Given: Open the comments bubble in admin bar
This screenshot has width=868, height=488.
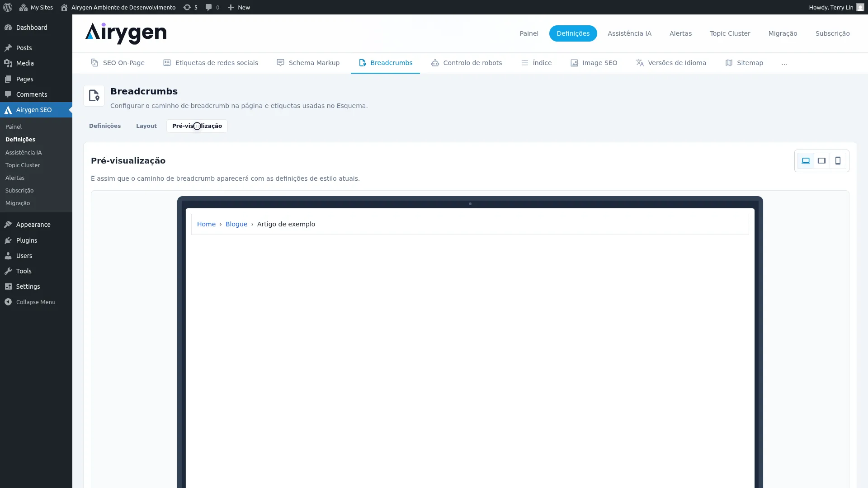Looking at the screenshot, I should pyautogui.click(x=212, y=7).
